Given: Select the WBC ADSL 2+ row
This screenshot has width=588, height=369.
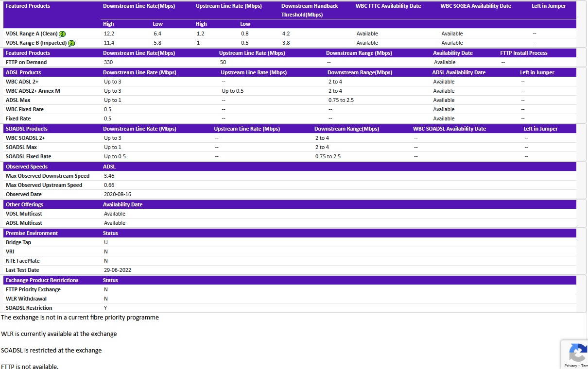Looking at the screenshot, I should 21,82.
